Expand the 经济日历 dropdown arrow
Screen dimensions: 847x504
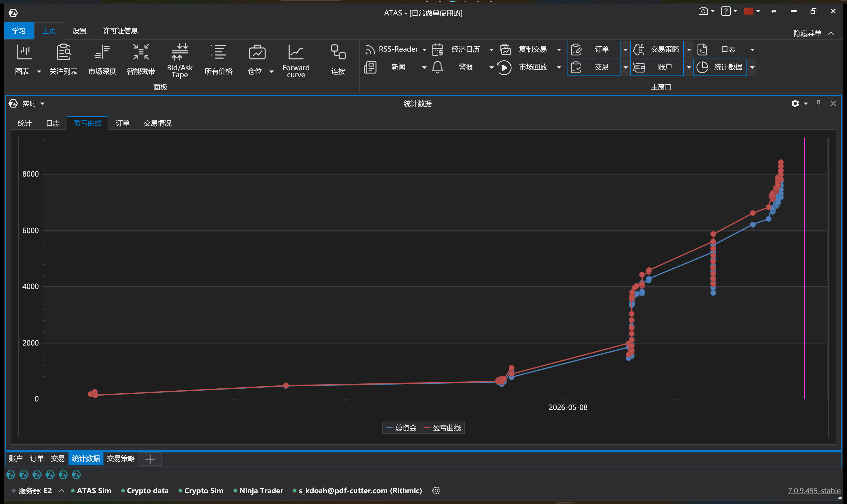pos(492,50)
